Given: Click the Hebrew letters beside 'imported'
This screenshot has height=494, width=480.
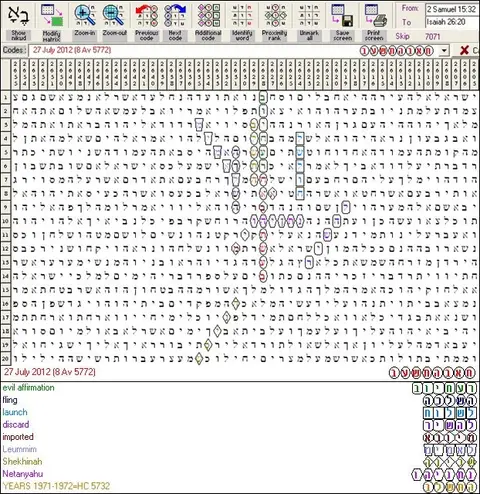Looking at the screenshot, I should 450,438.
